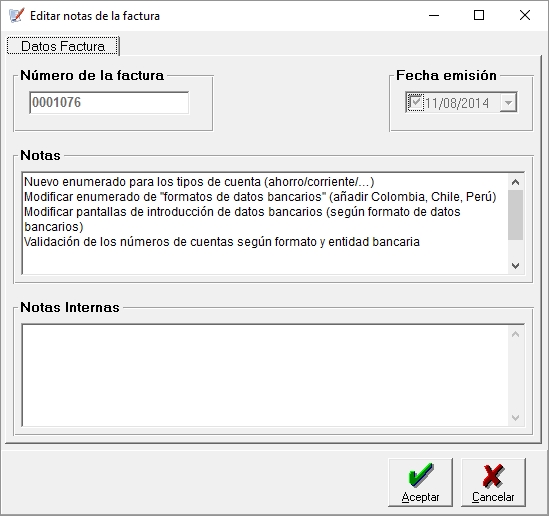
Task: Minimize the Editar notas window
Action: click(434, 15)
